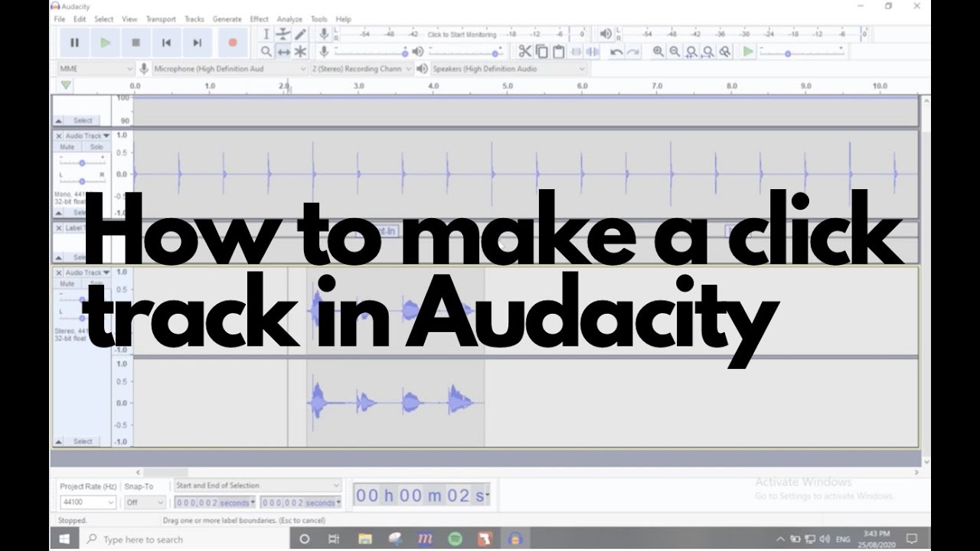
Task: Skip to start of the project
Action: click(x=166, y=43)
